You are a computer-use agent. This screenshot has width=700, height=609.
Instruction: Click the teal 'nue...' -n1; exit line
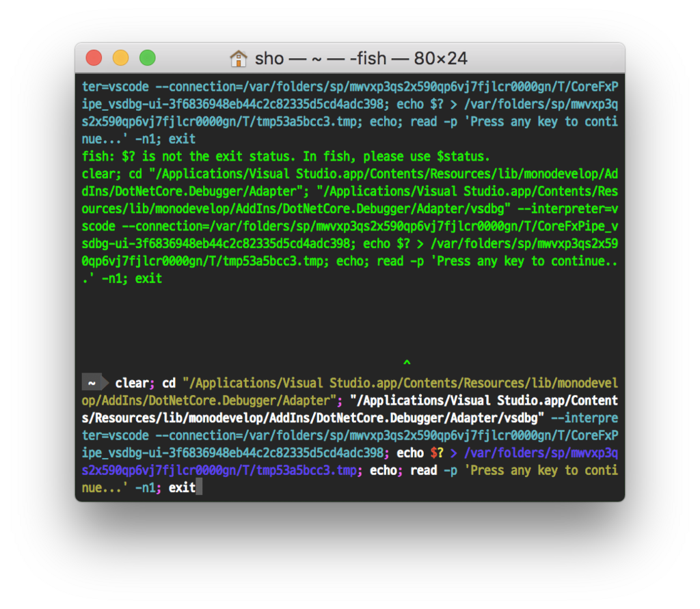click(x=138, y=139)
